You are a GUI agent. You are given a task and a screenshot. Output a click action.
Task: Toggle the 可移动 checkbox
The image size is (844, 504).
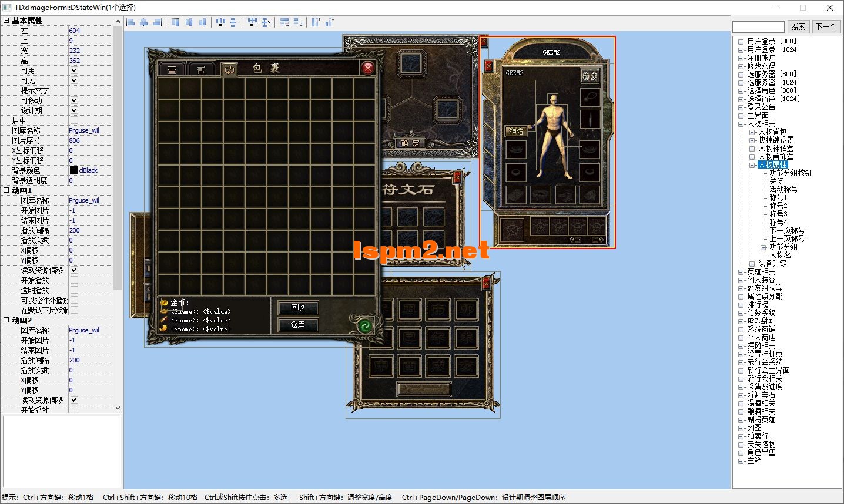pos(74,100)
